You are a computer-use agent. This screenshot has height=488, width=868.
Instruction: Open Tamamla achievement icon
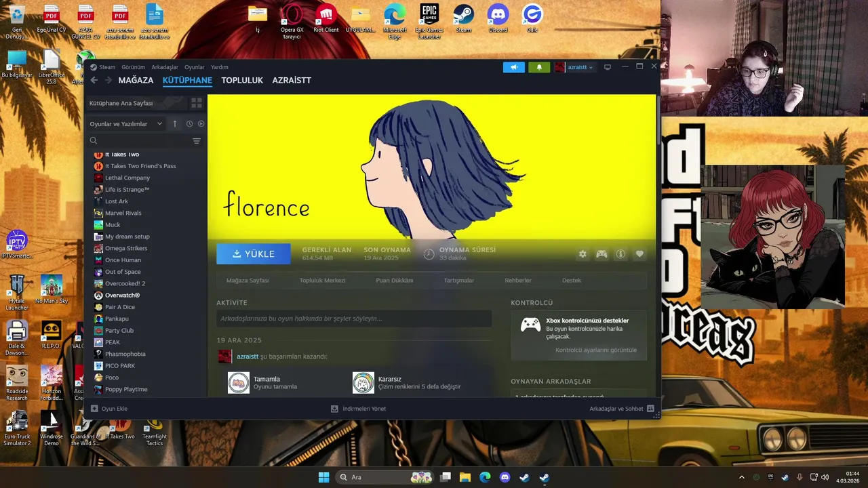point(239,383)
